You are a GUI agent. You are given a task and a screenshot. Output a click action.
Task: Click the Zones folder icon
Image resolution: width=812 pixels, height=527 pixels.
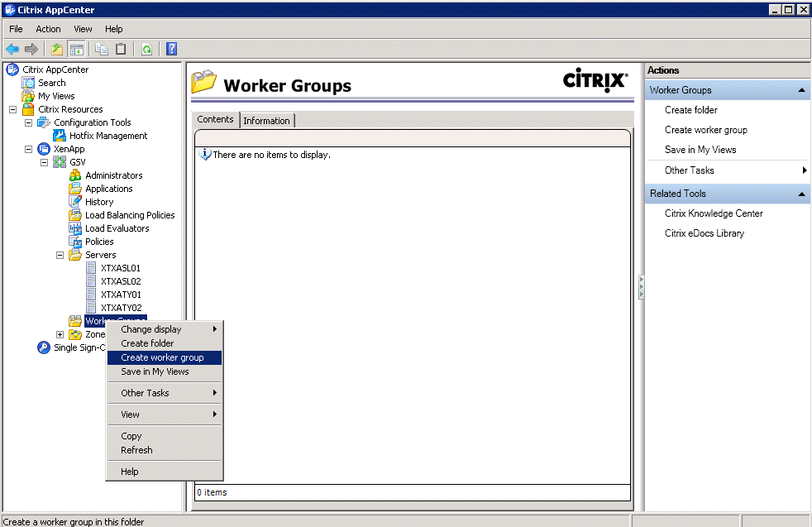[75, 334]
